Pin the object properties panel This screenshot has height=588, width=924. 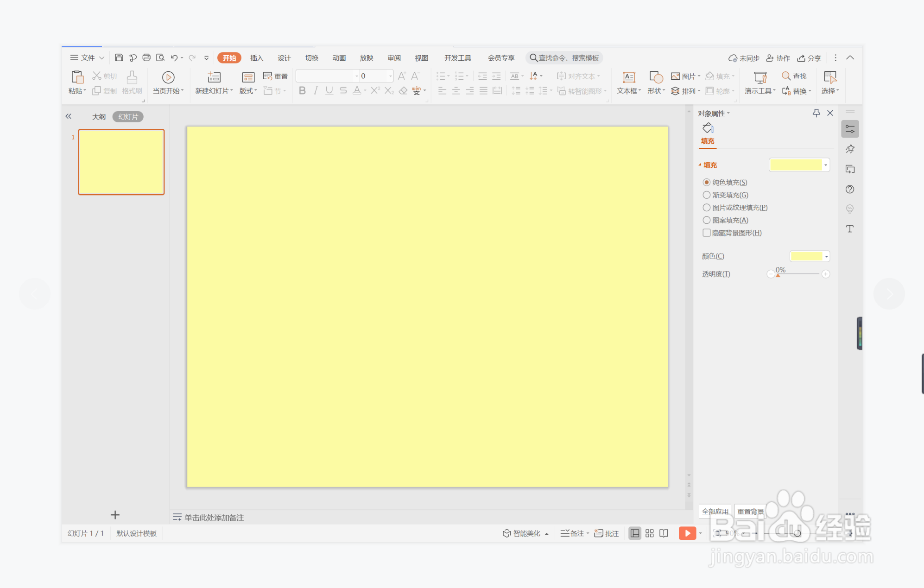[816, 113]
